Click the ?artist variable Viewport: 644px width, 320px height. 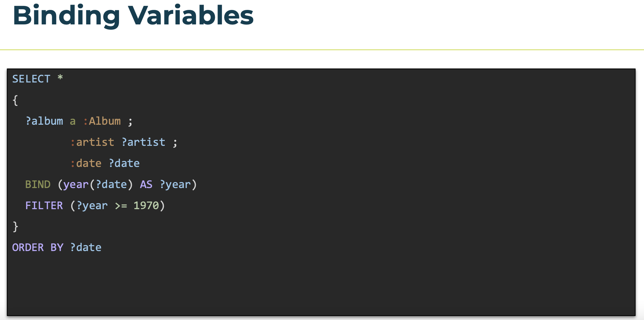click(143, 142)
